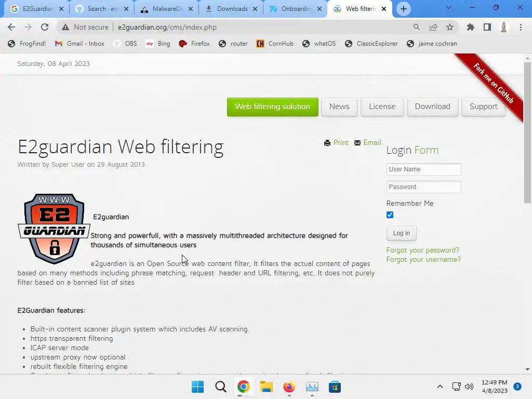Click the Not secure warning icon
This screenshot has height=399, width=532.
65,27
